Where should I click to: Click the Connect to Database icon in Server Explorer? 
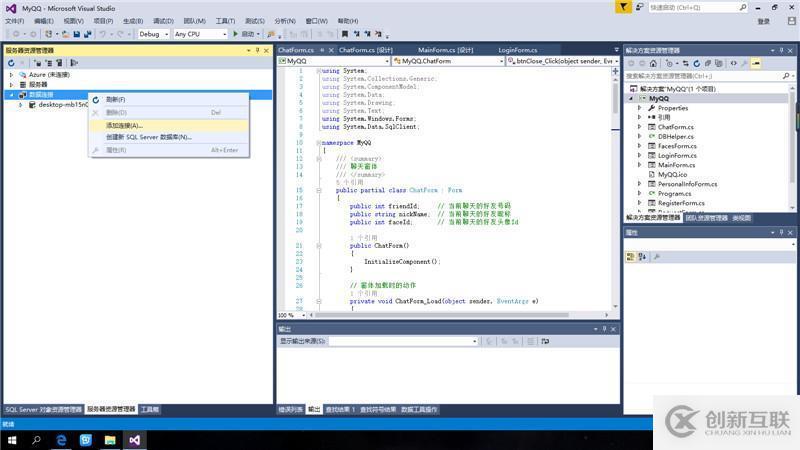(37, 63)
